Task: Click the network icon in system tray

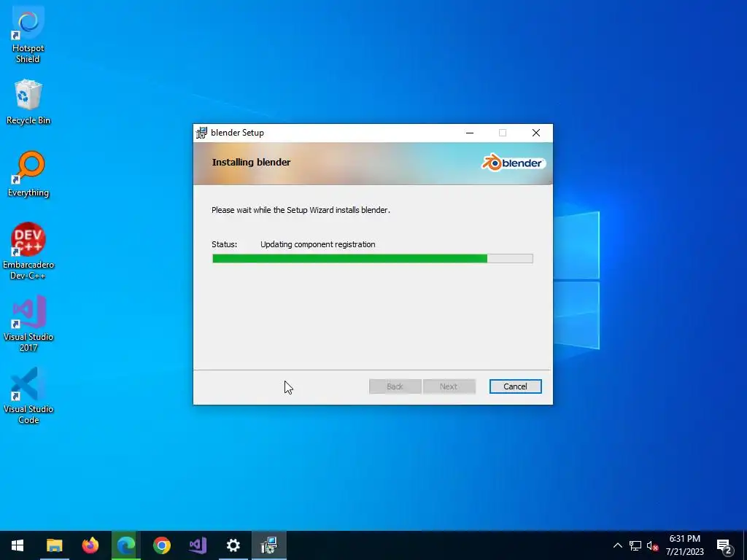Action: (635, 545)
